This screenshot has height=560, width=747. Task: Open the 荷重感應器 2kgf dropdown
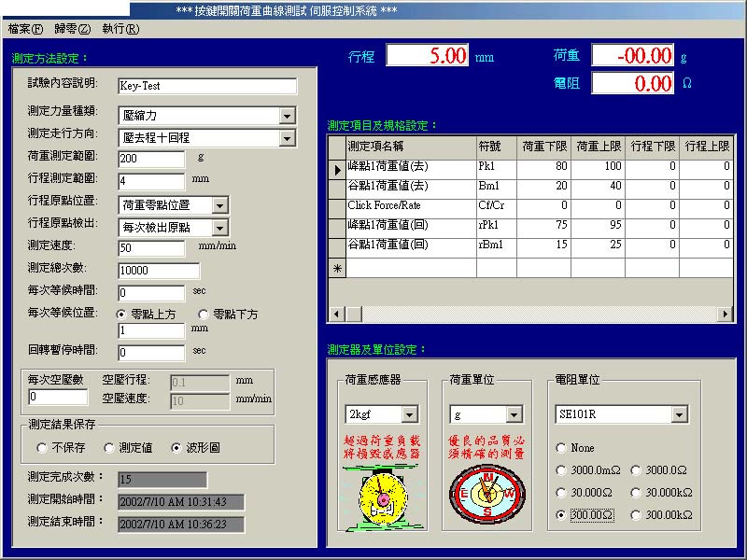click(x=409, y=414)
